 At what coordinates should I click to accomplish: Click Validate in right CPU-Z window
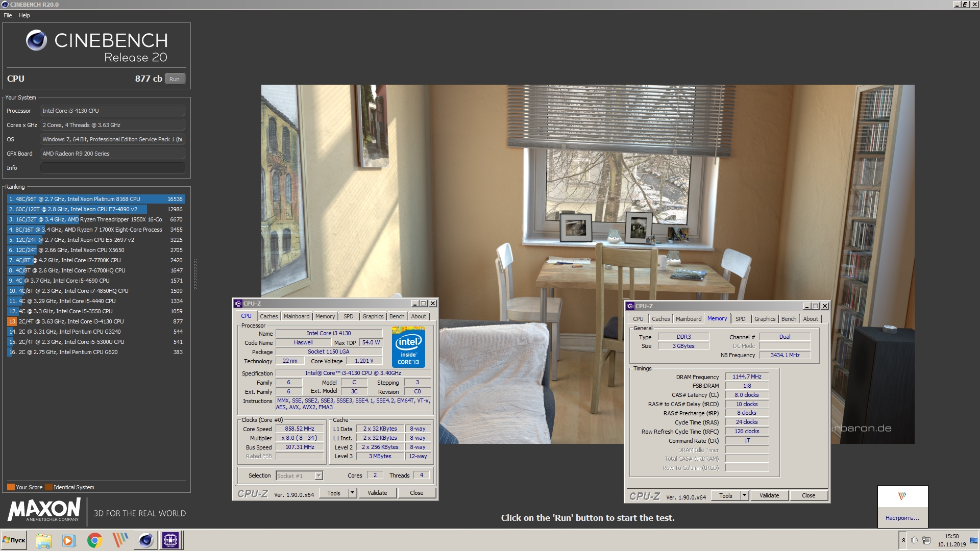click(769, 496)
